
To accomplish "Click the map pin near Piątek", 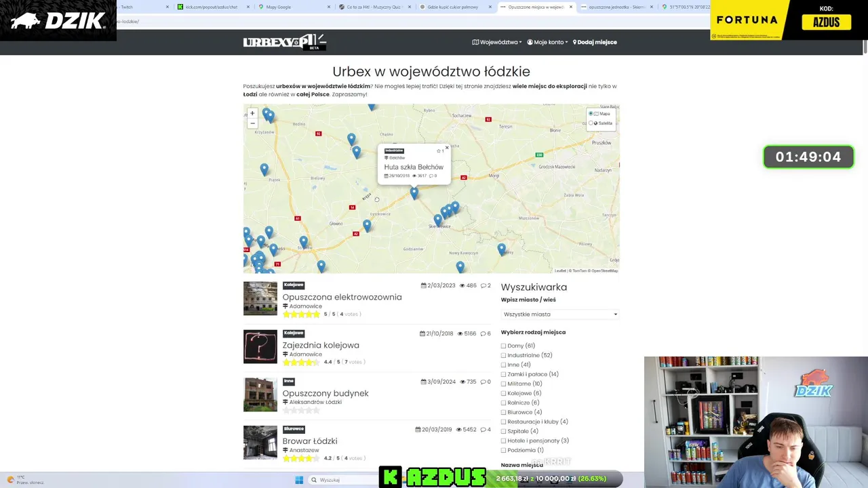I will click(x=264, y=169).
